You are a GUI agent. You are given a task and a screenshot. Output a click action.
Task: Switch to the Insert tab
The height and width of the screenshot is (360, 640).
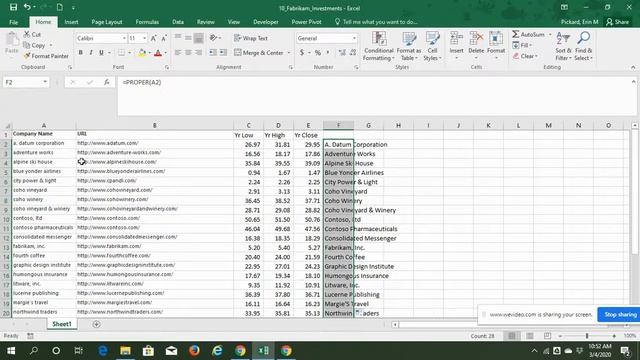coord(71,22)
